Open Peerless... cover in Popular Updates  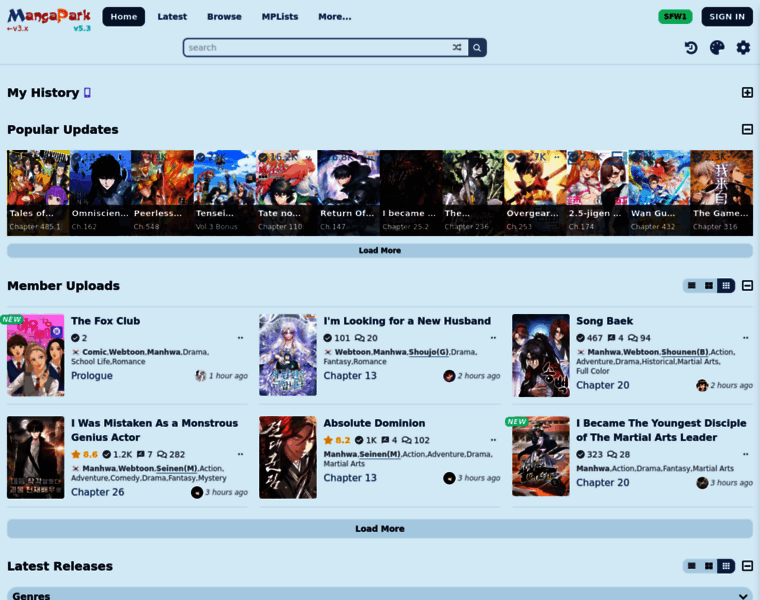coord(162,193)
